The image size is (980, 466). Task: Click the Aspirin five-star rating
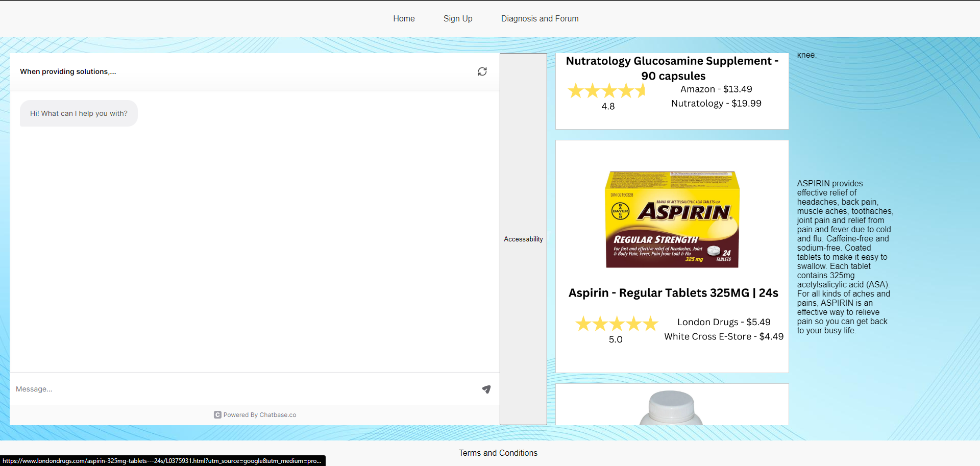point(617,324)
